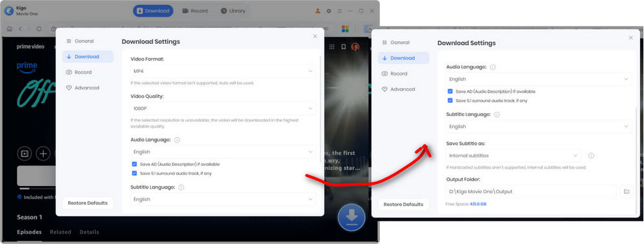Click the Prime Video logo
Screen dimensions: 644x244
point(30,47)
